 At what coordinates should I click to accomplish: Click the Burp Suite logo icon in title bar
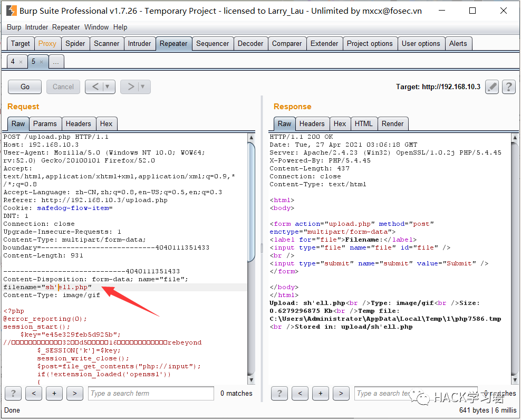pyautogui.click(x=11, y=11)
